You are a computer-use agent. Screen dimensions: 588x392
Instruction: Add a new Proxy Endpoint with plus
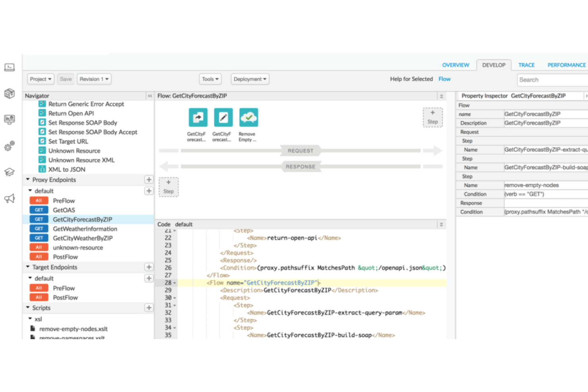(149, 180)
